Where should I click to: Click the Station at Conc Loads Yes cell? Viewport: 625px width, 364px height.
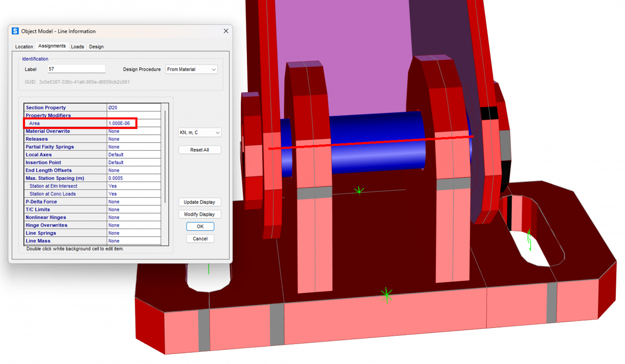coord(134,194)
